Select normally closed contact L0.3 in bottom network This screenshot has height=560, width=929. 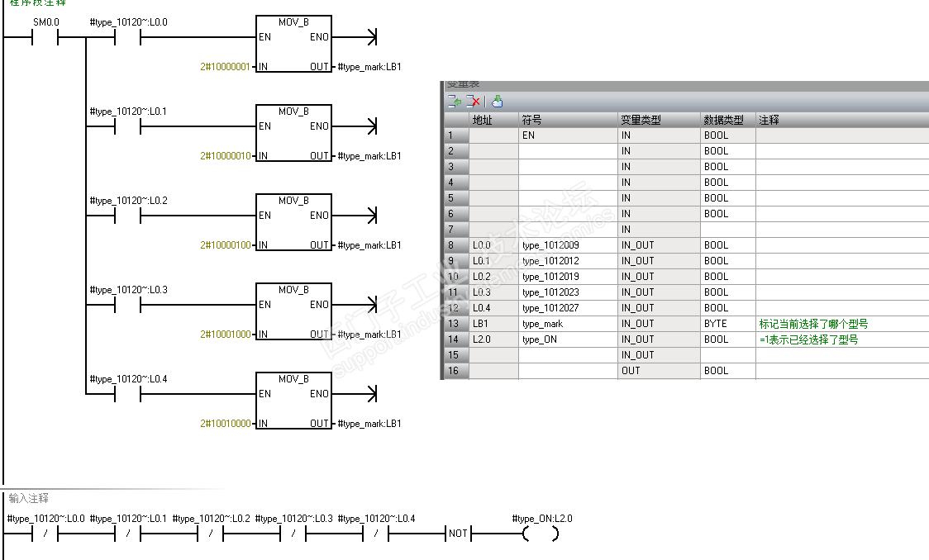(293, 534)
